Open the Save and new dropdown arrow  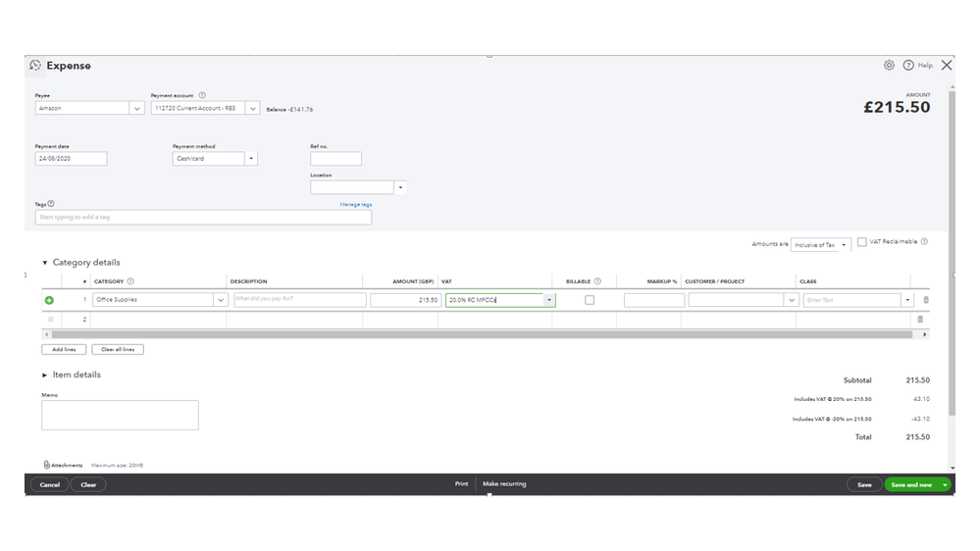945,484
